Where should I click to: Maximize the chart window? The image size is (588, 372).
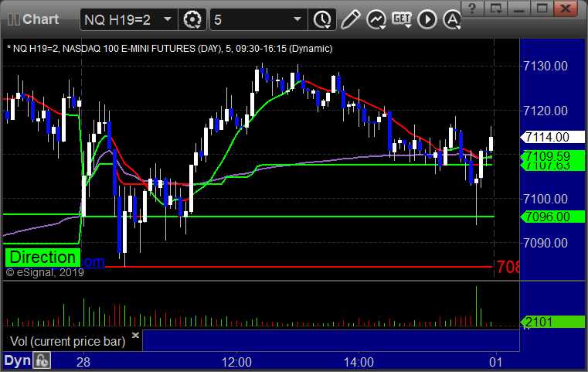pyautogui.click(x=542, y=8)
